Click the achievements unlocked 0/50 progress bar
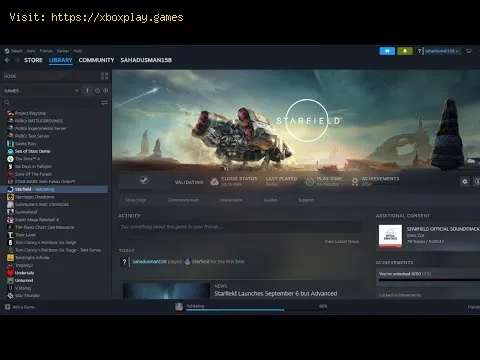This screenshot has height=360, width=480. pyautogui.click(x=429, y=280)
